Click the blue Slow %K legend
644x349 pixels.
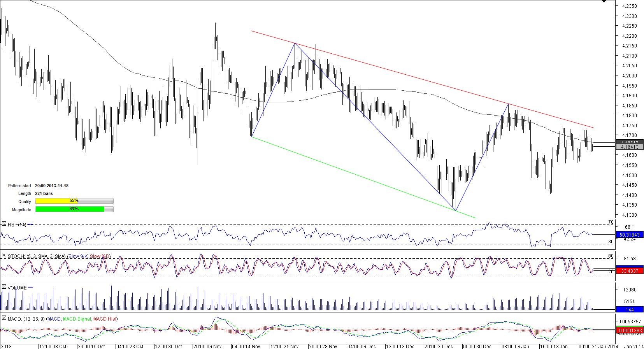tap(78, 256)
